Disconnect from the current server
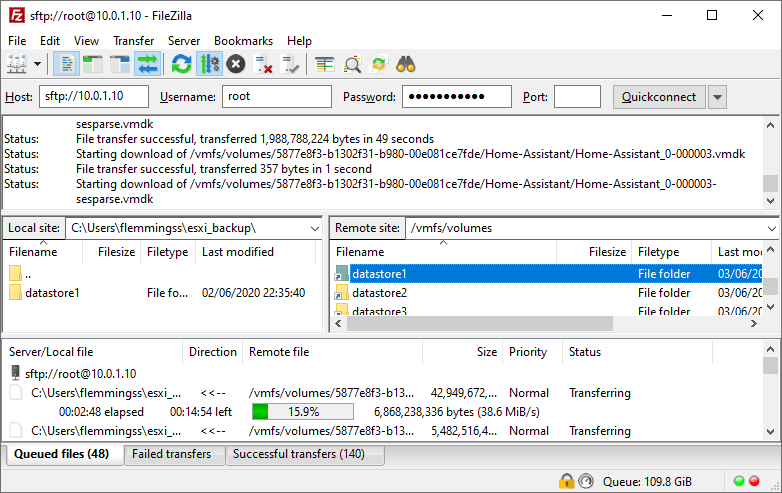This screenshot has height=493, width=782. (263, 64)
